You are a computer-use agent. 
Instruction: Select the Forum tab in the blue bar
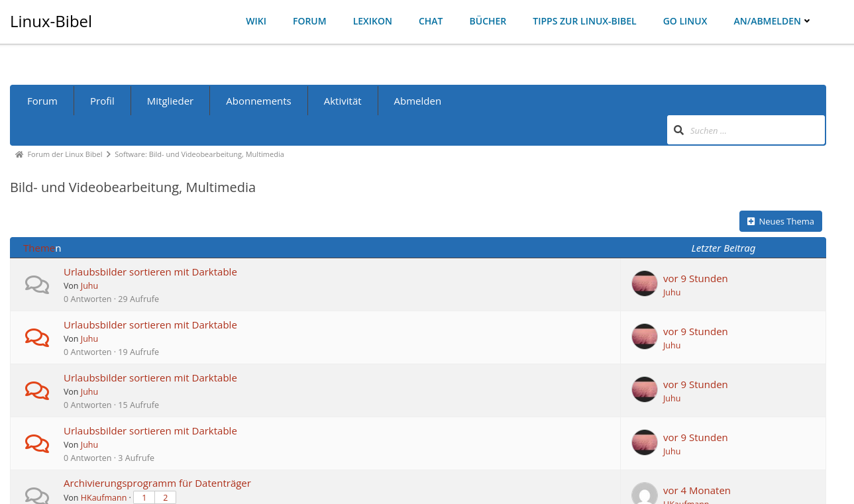[x=42, y=101]
